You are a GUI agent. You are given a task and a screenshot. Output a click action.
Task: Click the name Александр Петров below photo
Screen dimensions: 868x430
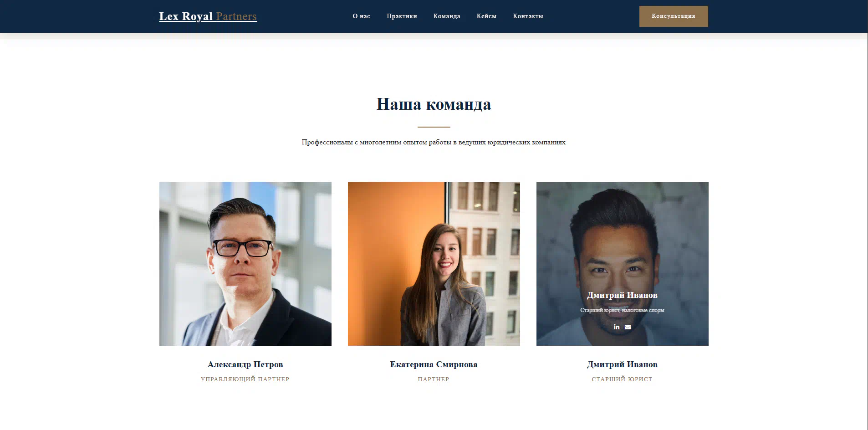pos(245,364)
